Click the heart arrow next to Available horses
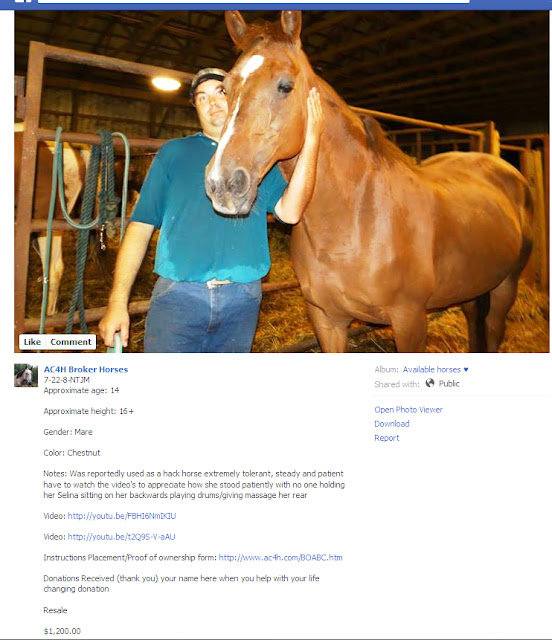 tap(466, 369)
